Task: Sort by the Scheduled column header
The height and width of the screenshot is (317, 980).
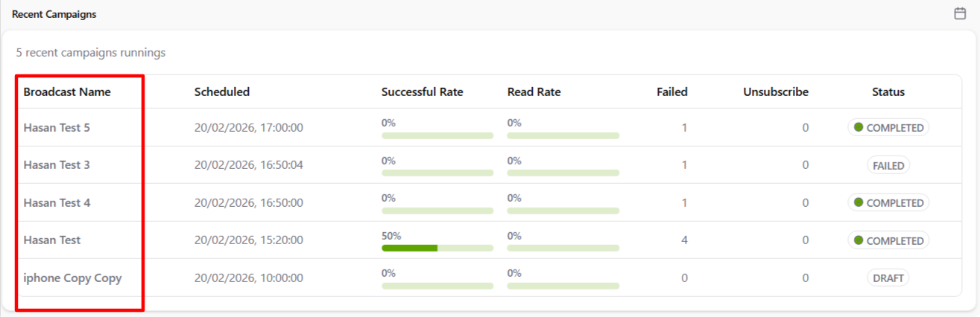Action: click(222, 92)
